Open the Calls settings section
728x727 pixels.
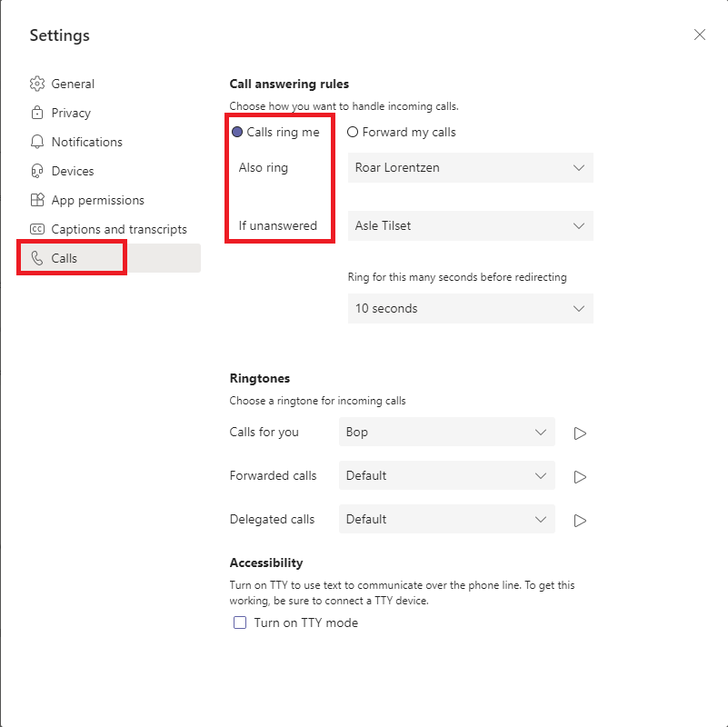[x=64, y=258]
